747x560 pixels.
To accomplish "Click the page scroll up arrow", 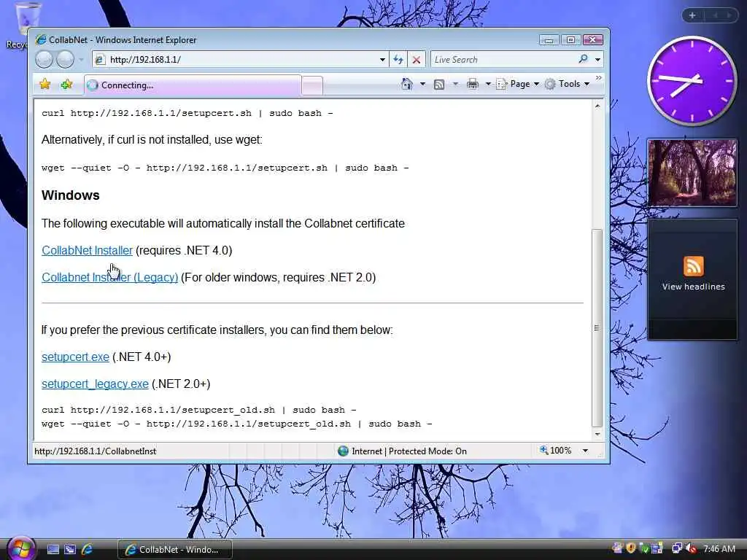I will tap(597, 106).
